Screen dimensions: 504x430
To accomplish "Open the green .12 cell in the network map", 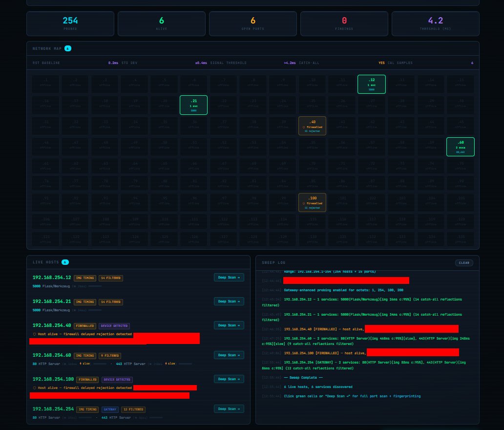I will point(372,84).
